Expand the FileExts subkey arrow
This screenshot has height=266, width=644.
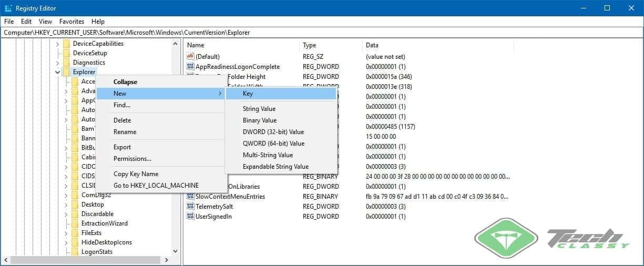(66, 233)
